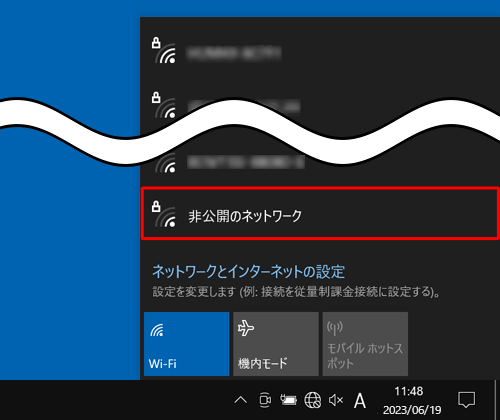This screenshot has width=500, height=420.
Task: Click the IME input mode A indicator
Action: 360,400
